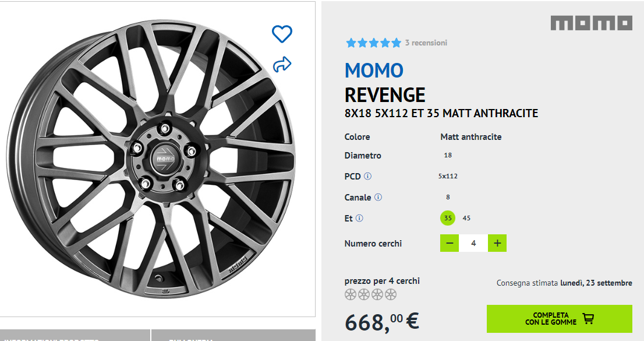
Task: Click the shopping cart icon
Action: (x=588, y=318)
